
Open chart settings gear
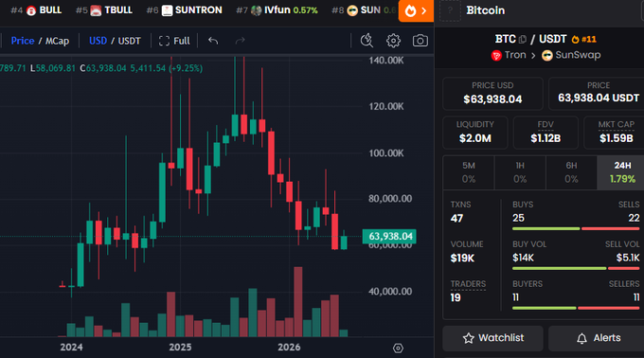click(393, 41)
